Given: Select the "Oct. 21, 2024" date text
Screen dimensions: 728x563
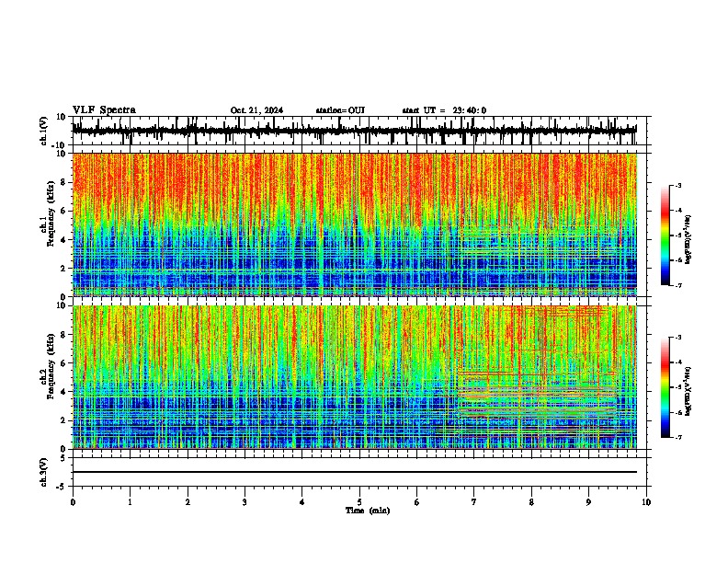Looking at the screenshot, I should 256,110.
